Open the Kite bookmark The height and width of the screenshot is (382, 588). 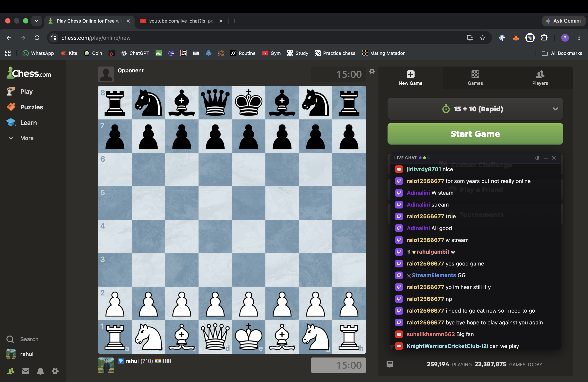[x=69, y=53]
